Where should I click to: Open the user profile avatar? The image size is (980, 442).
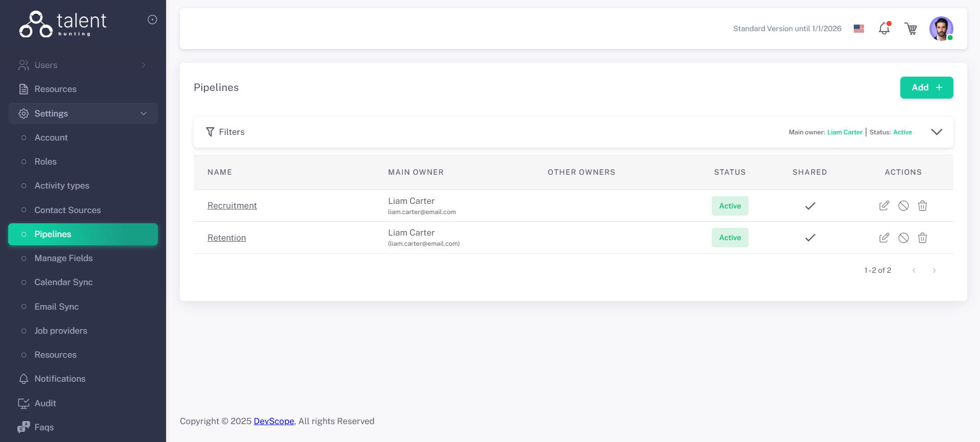[x=941, y=29]
